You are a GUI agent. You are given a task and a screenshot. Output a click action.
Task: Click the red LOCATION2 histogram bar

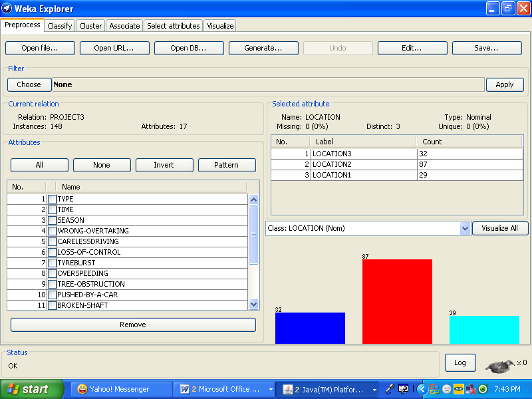click(397, 301)
